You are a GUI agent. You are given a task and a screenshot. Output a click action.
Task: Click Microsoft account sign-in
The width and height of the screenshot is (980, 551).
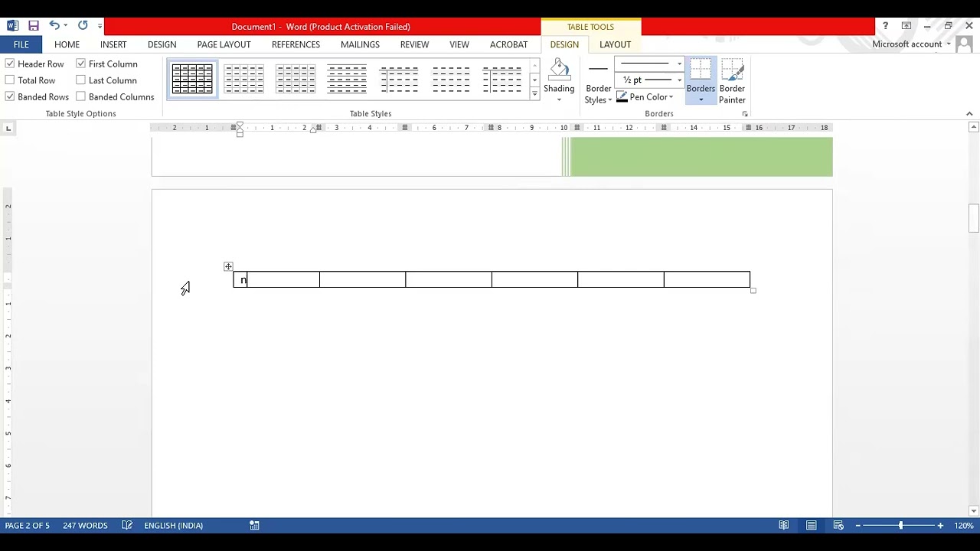[x=906, y=44]
